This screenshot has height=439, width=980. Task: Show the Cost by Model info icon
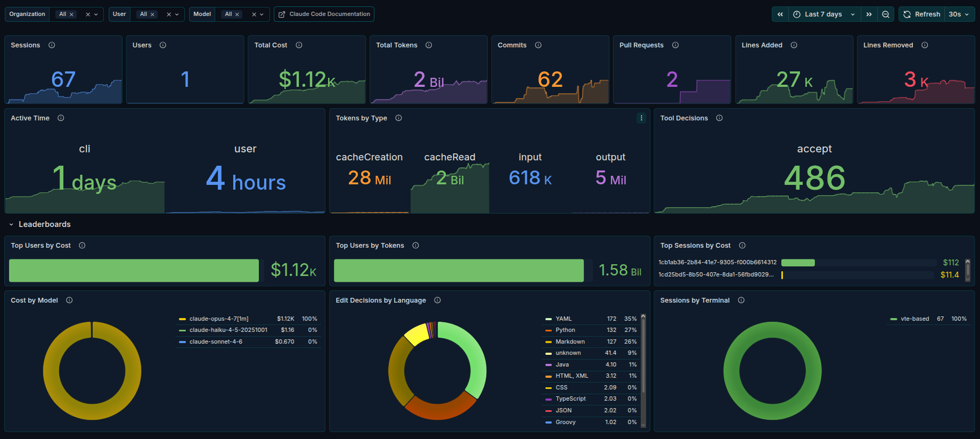69,300
